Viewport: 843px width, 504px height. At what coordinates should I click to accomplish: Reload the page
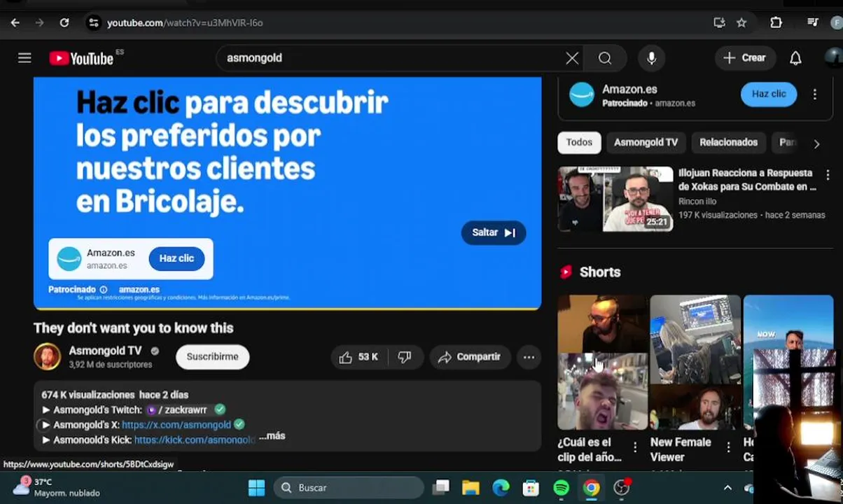pyautogui.click(x=64, y=23)
